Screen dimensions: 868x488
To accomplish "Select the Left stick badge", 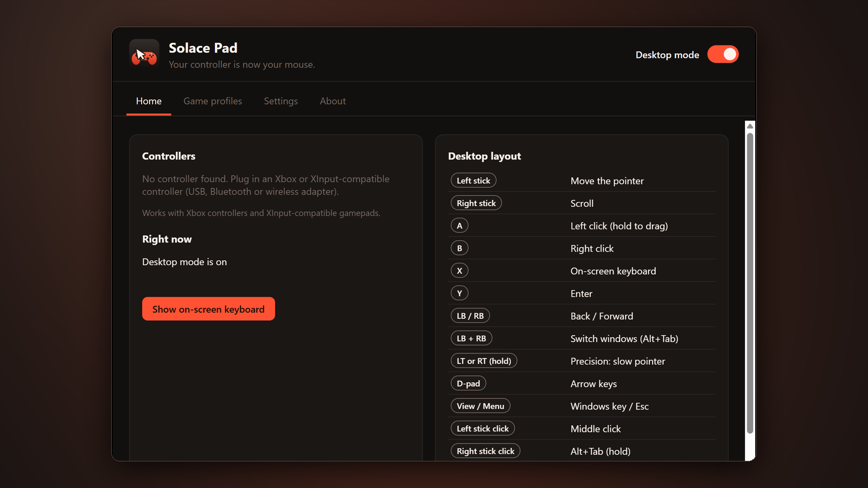I will [474, 181].
